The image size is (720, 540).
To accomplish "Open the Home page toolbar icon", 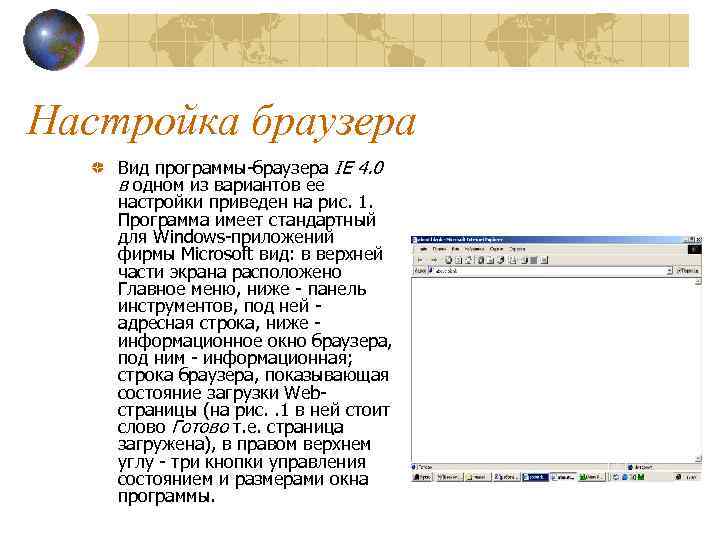I will pos(468,260).
